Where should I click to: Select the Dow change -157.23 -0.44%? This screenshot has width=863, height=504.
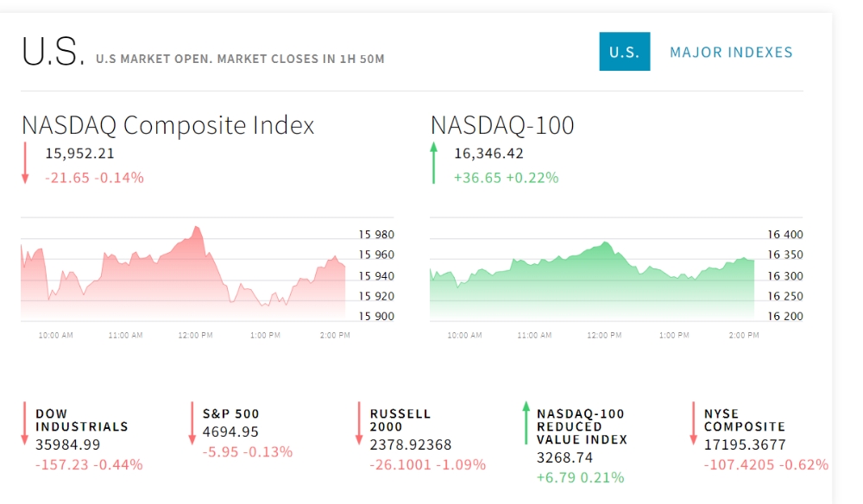[x=89, y=465]
